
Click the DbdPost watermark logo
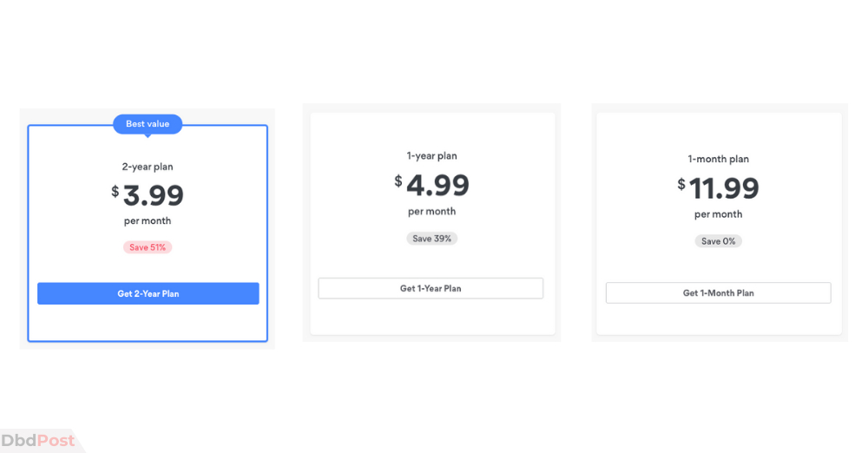37,440
